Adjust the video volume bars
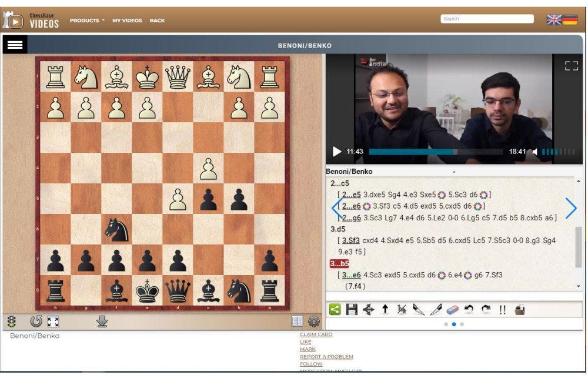The width and height of the screenshot is (588, 392). (559, 152)
